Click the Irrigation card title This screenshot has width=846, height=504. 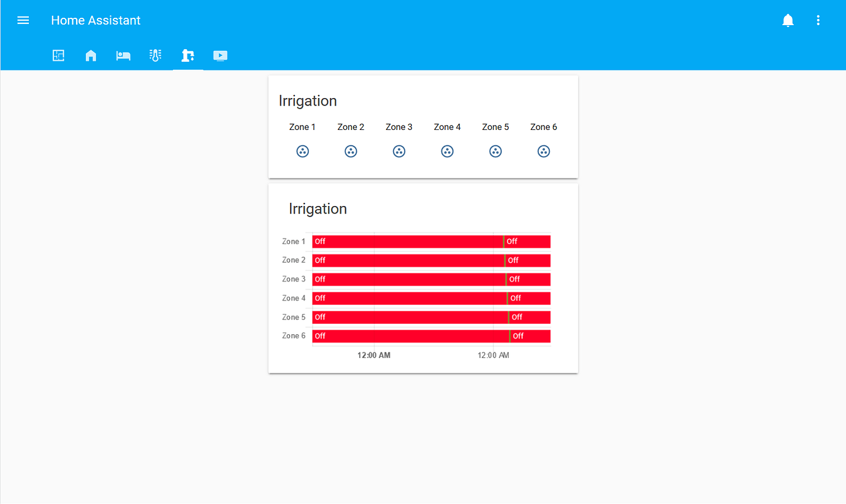coord(308,101)
